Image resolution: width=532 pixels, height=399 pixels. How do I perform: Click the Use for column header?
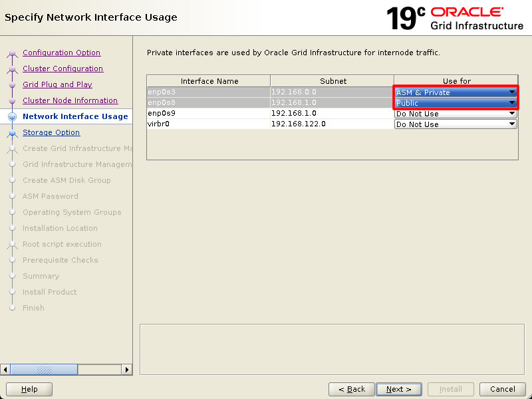(x=456, y=81)
